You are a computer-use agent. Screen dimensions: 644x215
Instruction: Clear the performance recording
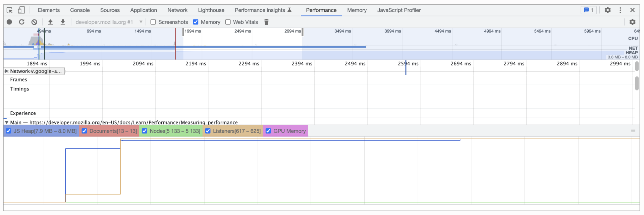[x=34, y=22]
